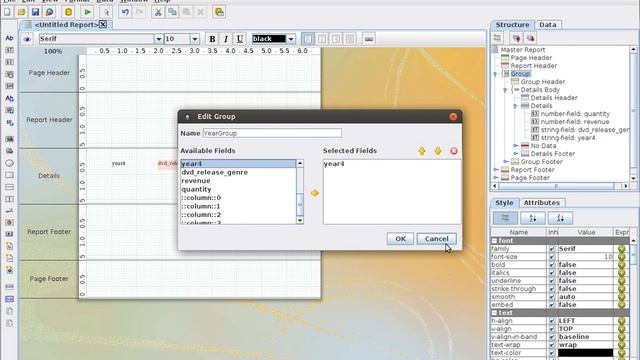Open the Attributes tab
Image resolution: width=640 pixels, height=360 pixels.
coord(542,203)
